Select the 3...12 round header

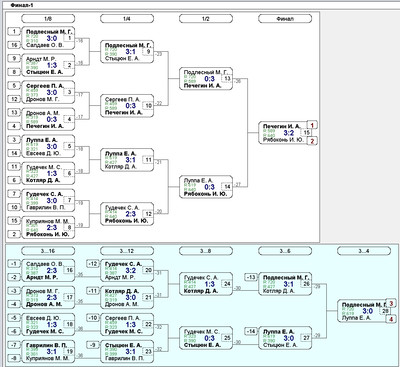127,251
